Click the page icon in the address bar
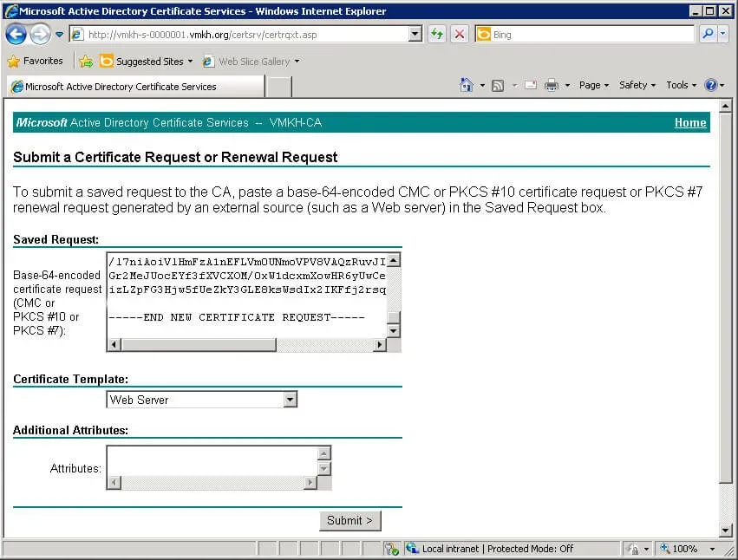This screenshot has height=560, width=738. (77, 35)
